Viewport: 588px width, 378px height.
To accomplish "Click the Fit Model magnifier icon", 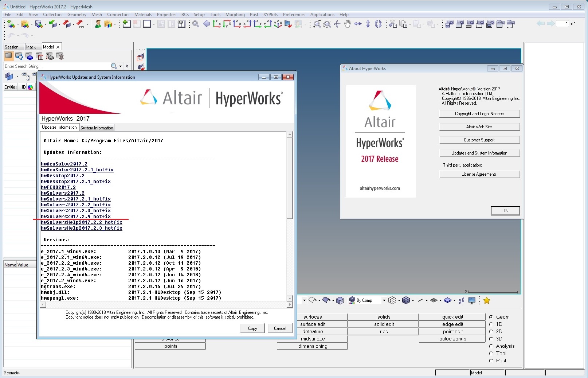I will tap(196, 24).
